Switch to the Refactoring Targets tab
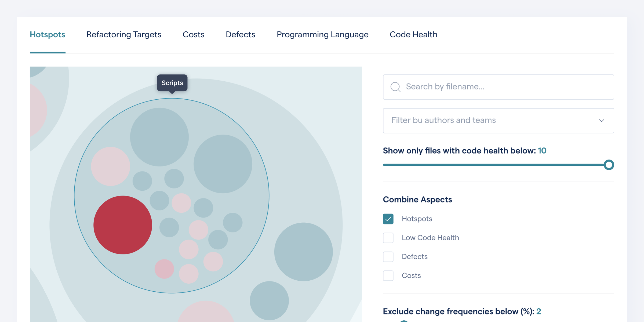Image resolution: width=644 pixels, height=322 pixels. click(x=123, y=34)
